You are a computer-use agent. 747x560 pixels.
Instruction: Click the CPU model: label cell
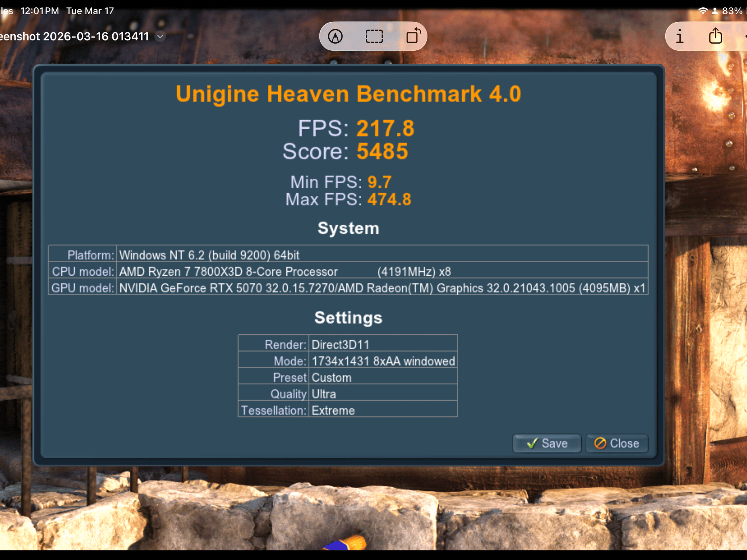(x=83, y=271)
